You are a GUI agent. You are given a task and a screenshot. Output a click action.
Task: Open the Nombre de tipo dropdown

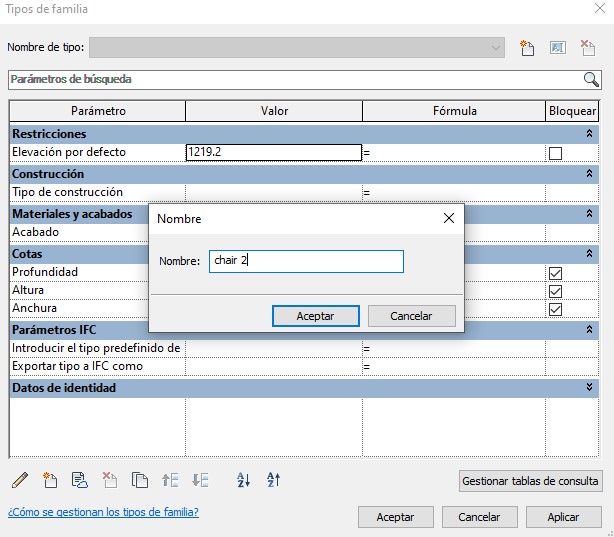(497, 48)
